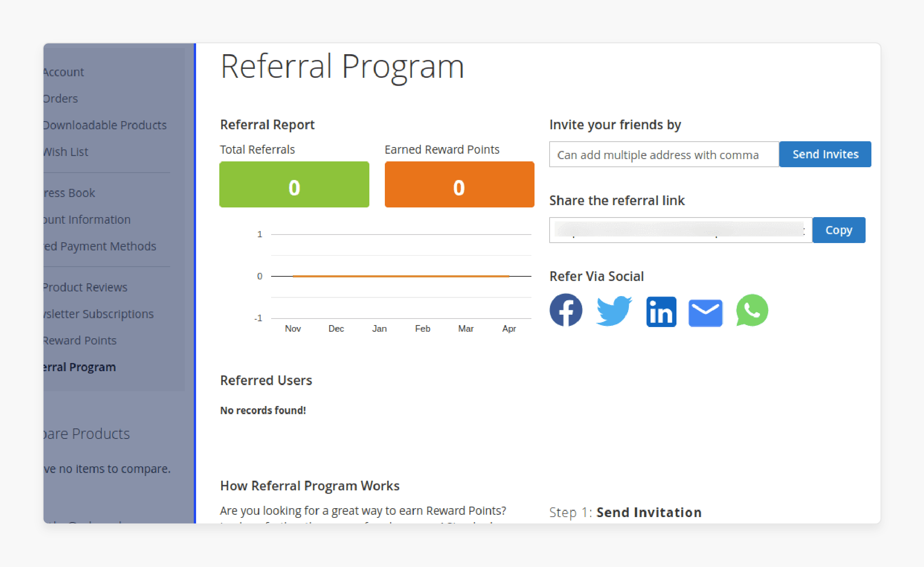
Task: Click the 'Feb' axis label
Action: [x=422, y=329]
